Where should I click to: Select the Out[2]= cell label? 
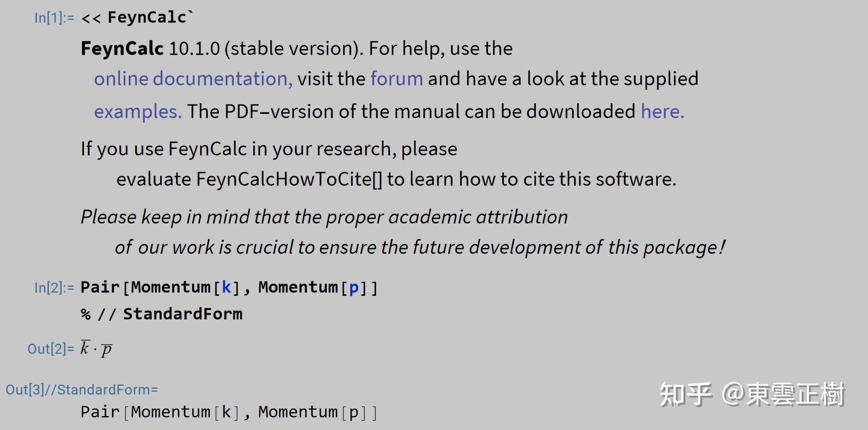point(50,349)
